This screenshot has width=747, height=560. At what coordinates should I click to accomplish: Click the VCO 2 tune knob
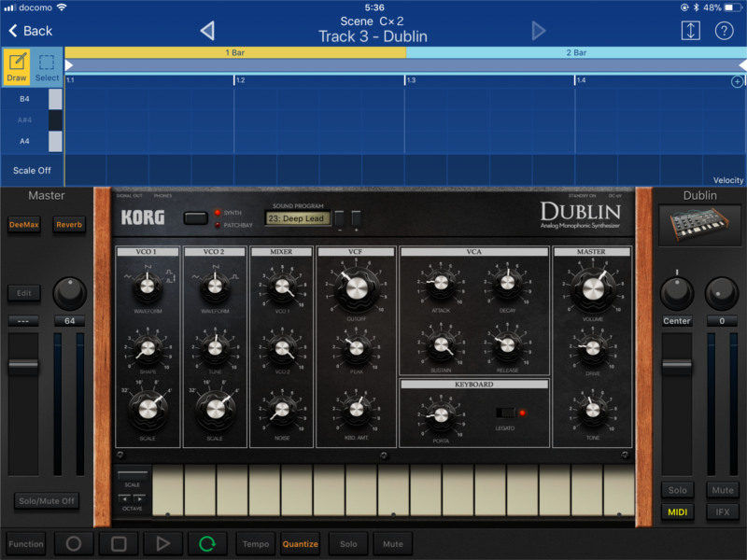coord(215,348)
